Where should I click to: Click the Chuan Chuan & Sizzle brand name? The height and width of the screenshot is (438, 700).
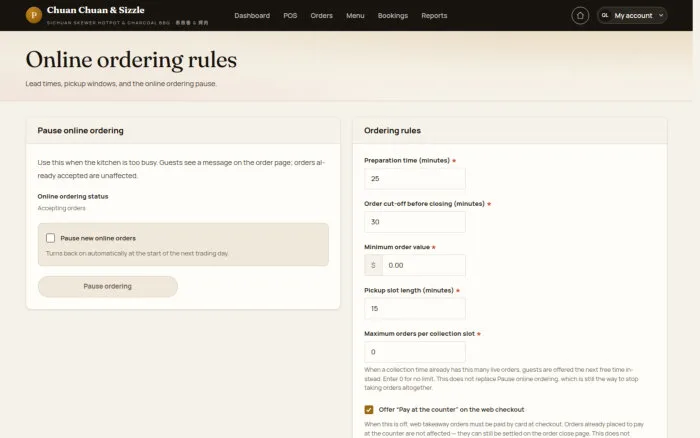96,10
